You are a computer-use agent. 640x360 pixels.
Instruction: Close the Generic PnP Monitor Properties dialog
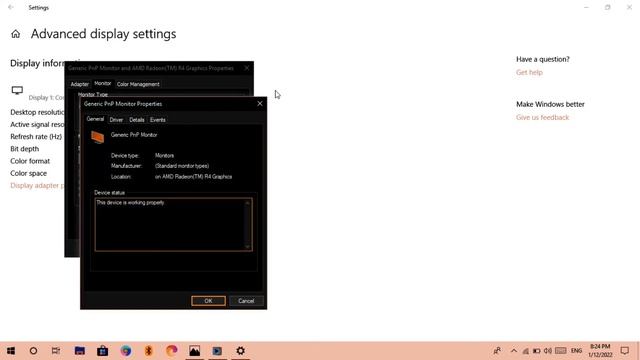(260, 104)
